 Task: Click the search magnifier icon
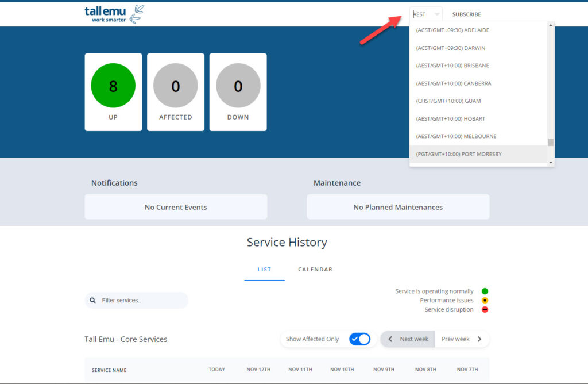[93, 300]
